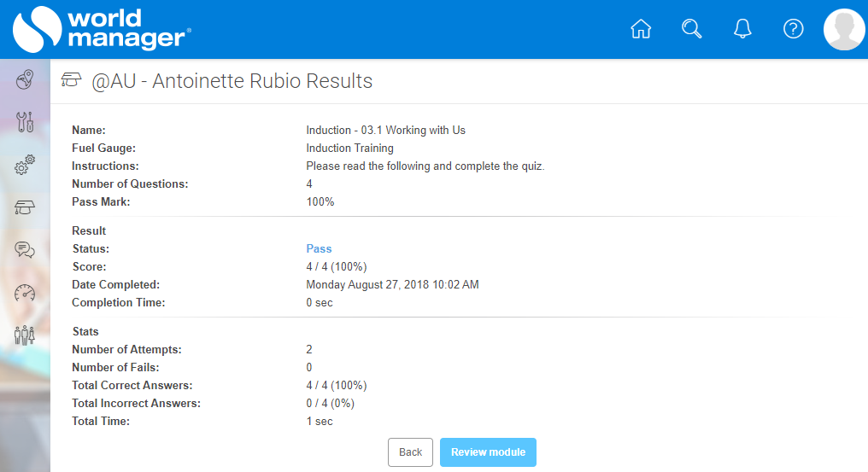Open help via the question mark icon

tap(794, 29)
